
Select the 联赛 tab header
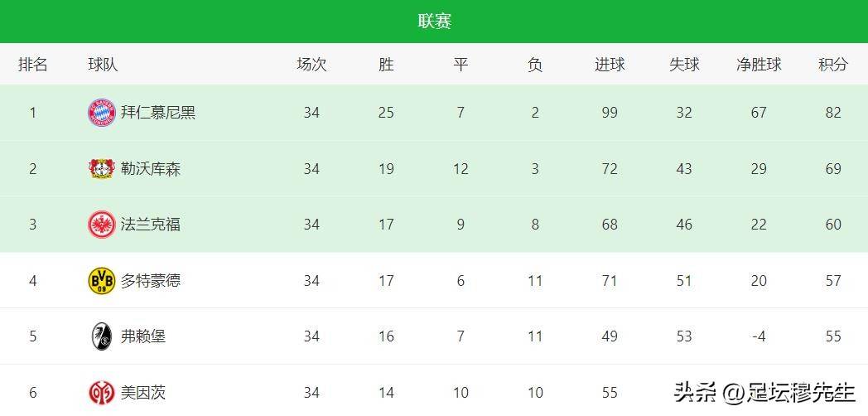[x=435, y=21]
